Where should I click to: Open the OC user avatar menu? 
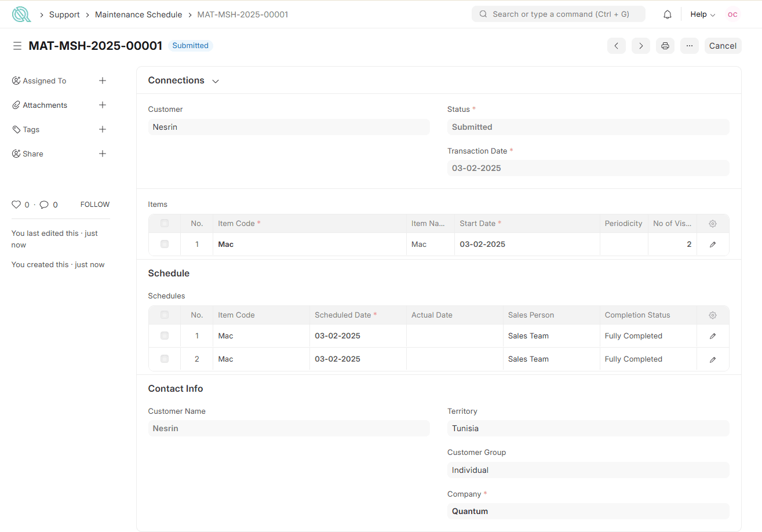tap(732, 14)
